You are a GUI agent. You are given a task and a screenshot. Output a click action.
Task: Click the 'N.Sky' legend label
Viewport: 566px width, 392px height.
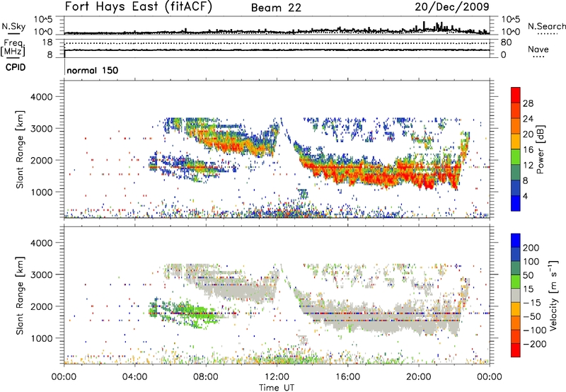(x=13, y=26)
